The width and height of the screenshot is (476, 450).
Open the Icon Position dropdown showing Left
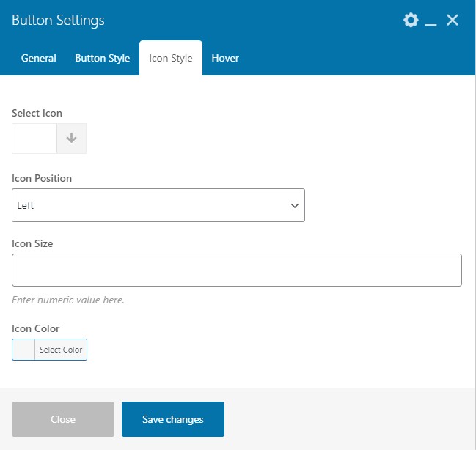point(158,205)
